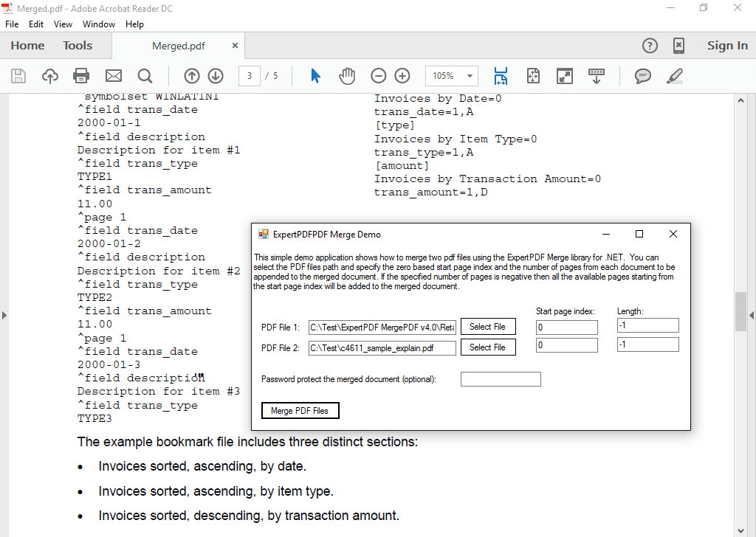The width and height of the screenshot is (756, 537).
Task: Click the bullet 'Invoices sorted, descending, by transaction amount.'
Action: [249, 516]
